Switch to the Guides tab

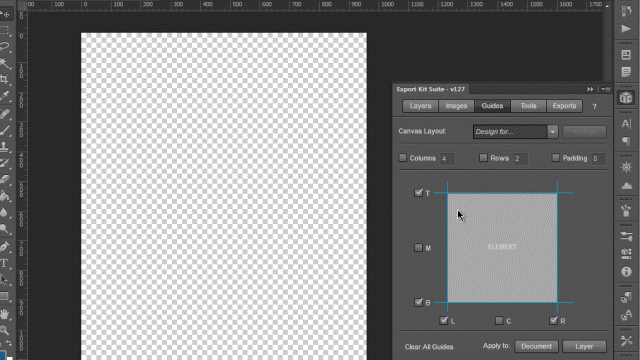pyautogui.click(x=492, y=106)
